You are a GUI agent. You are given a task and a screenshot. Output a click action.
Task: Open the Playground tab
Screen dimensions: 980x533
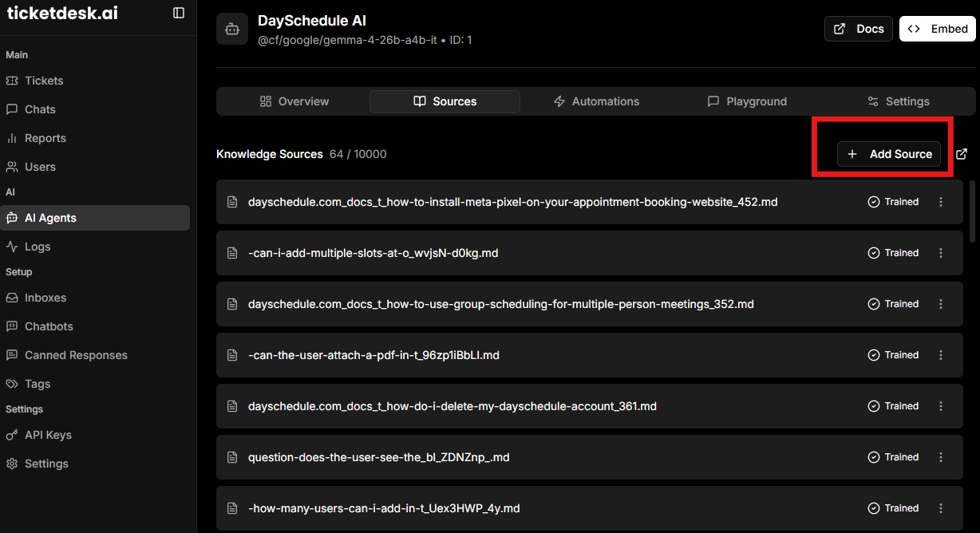(x=747, y=101)
